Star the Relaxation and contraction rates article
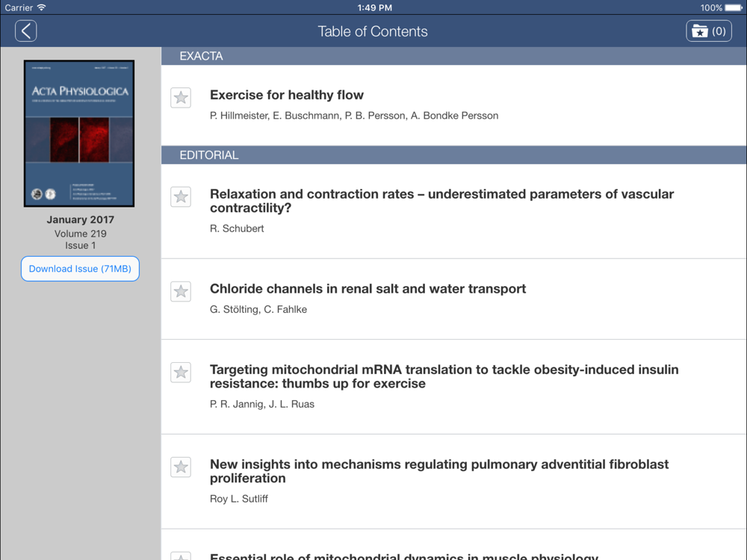747x560 pixels. coord(181,196)
